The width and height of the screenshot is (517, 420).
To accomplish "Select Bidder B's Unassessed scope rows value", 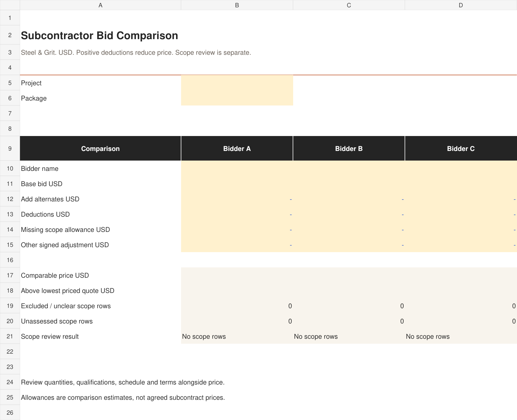I will (349, 321).
